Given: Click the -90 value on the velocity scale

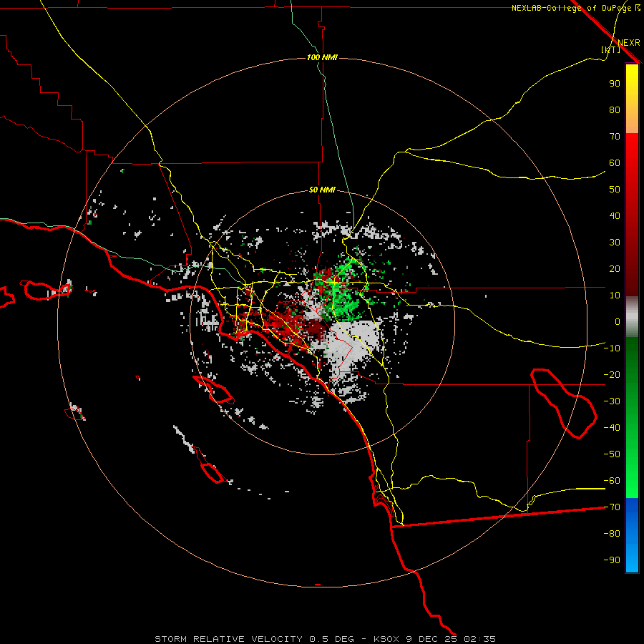Looking at the screenshot, I should coord(613,560).
